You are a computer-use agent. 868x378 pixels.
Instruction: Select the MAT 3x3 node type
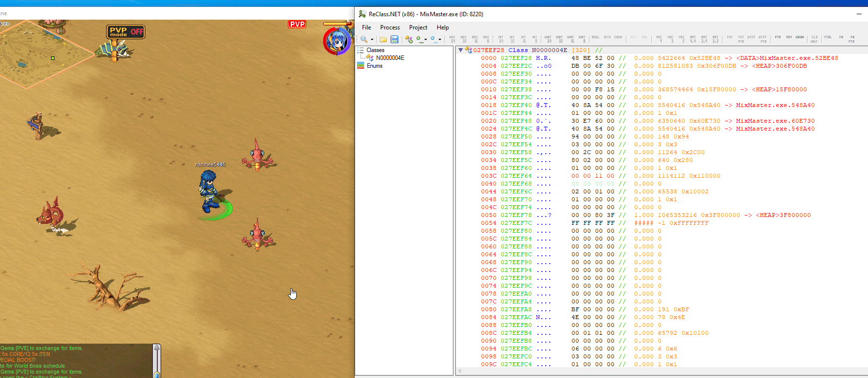[716, 39]
